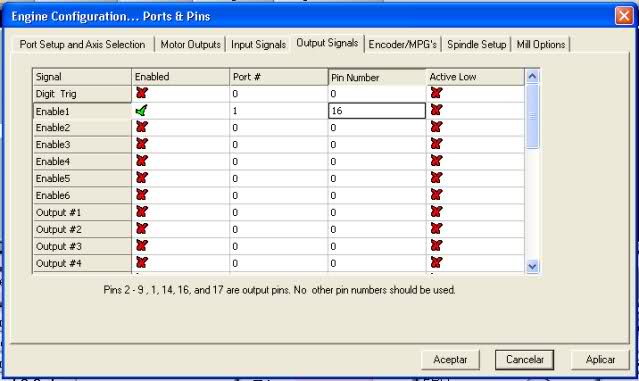Click the Aceptar button
This screenshot has height=381, width=639.
(x=450, y=360)
